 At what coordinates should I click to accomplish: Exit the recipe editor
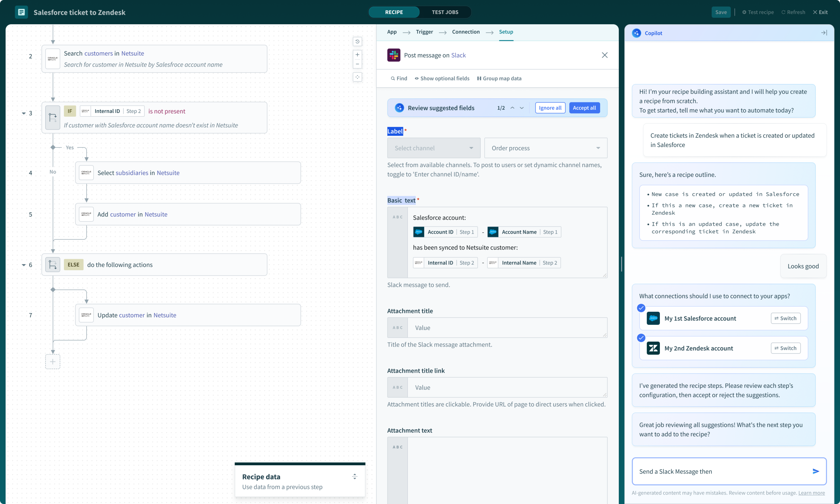(820, 12)
